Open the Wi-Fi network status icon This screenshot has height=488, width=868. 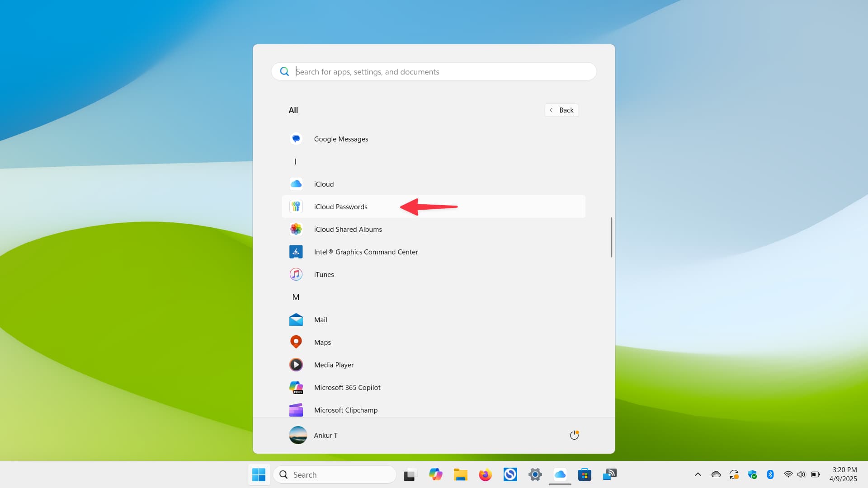[x=788, y=474]
